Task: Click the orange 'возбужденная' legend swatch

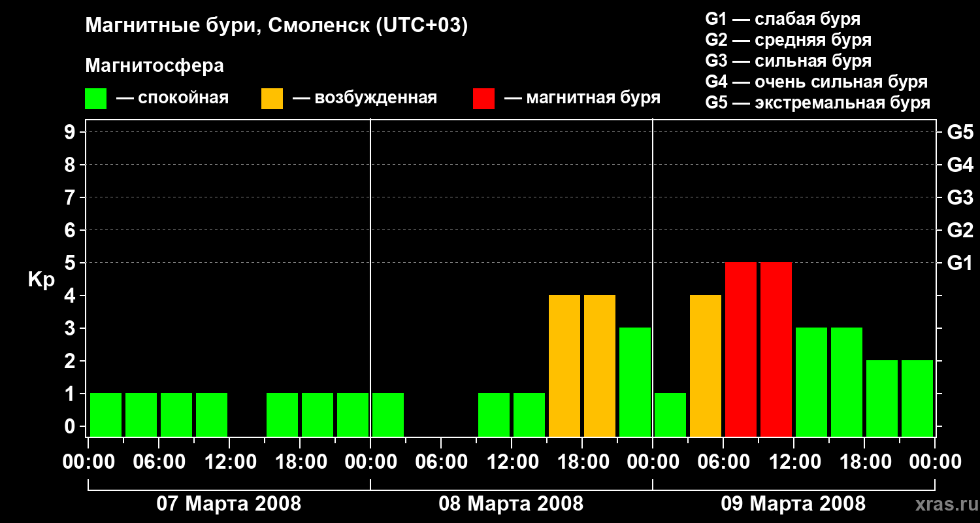Action: tap(272, 99)
